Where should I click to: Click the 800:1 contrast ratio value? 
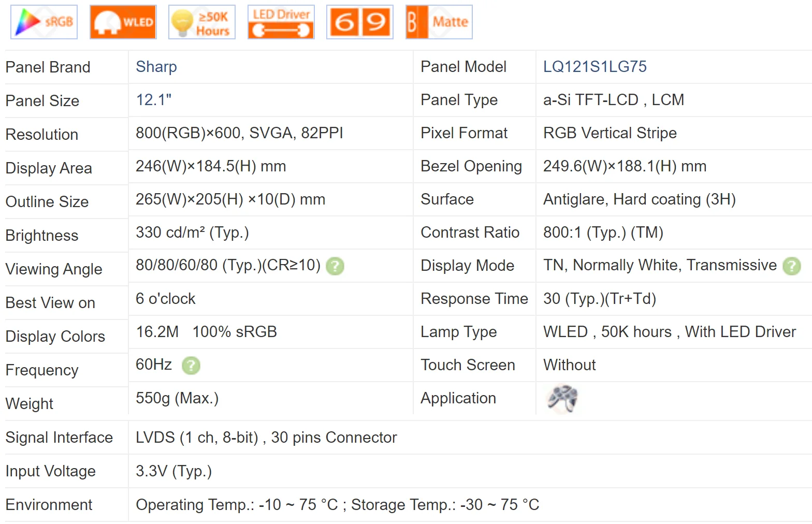pyautogui.click(x=603, y=232)
